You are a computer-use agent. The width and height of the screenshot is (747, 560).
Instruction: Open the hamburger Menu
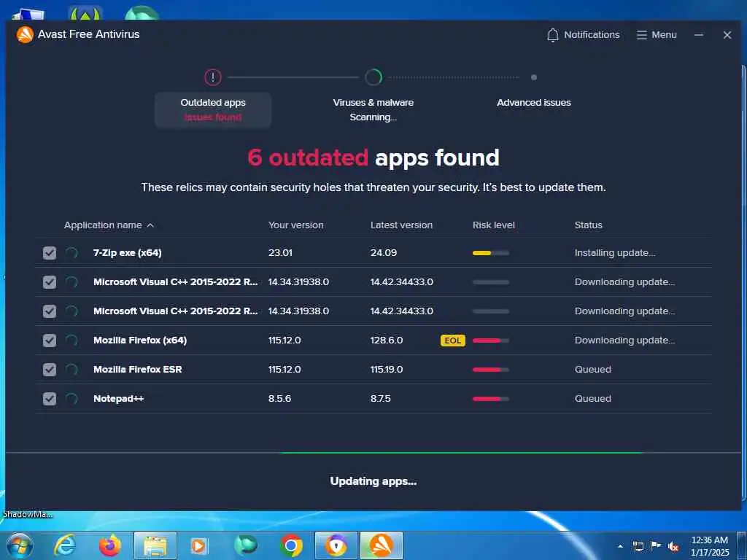pos(657,35)
